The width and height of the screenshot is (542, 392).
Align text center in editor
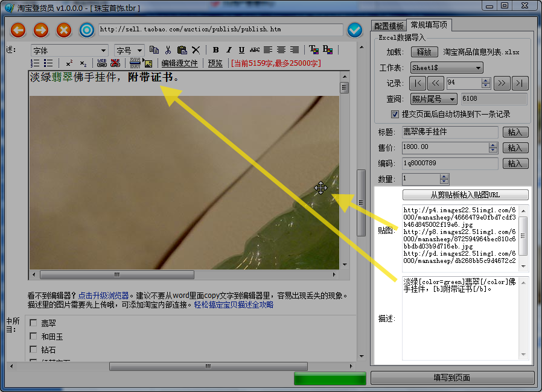pos(281,50)
